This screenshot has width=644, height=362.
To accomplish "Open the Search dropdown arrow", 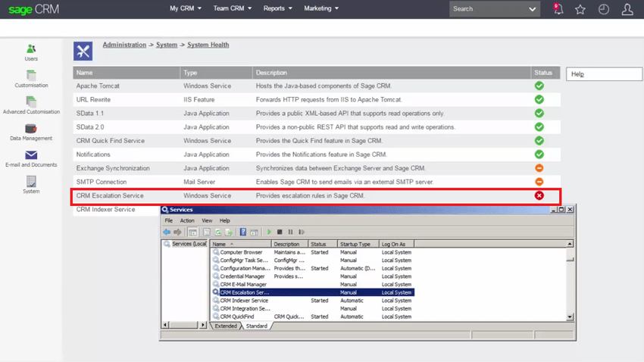I will coord(533,9).
